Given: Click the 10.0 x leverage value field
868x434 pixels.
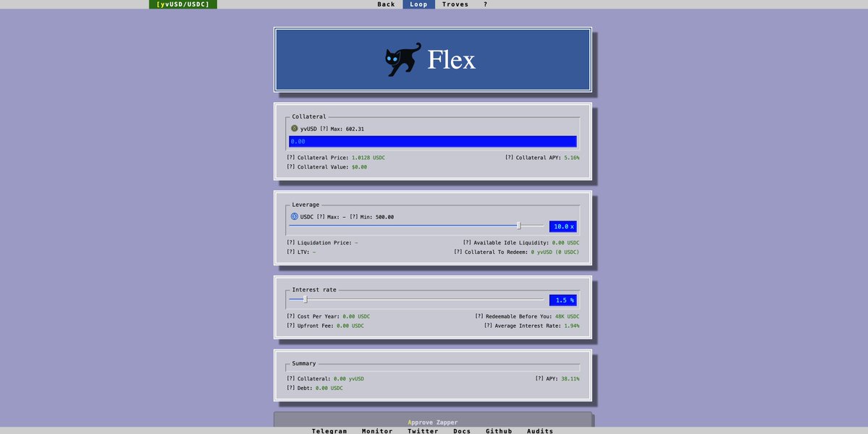Looking at the screenshot, I should click(x=563, y=226).
